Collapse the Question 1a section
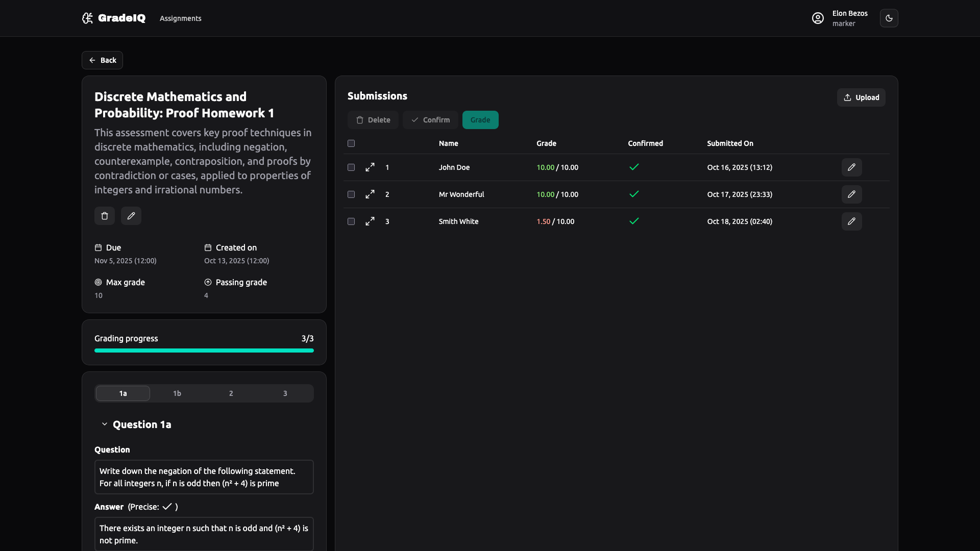Viewport: 980px width, 551px height. 105,424
